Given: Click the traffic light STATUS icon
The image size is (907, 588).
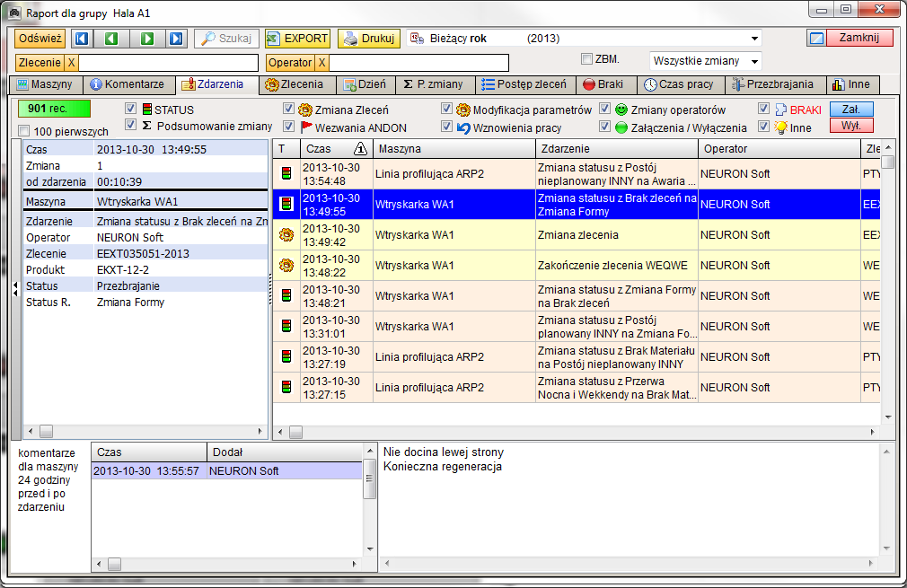Looking at the screenshot, I should (x=147, y=110).
